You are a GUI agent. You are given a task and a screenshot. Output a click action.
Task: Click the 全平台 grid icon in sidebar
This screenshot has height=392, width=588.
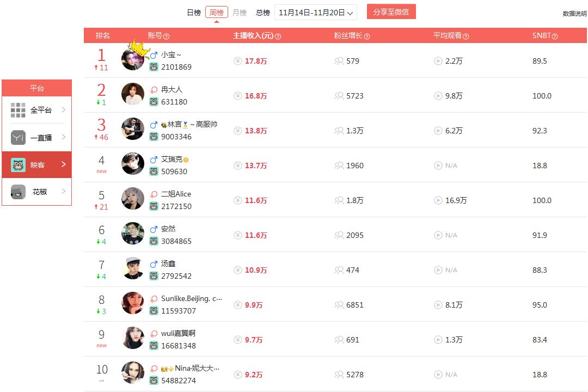click(18, 110)
